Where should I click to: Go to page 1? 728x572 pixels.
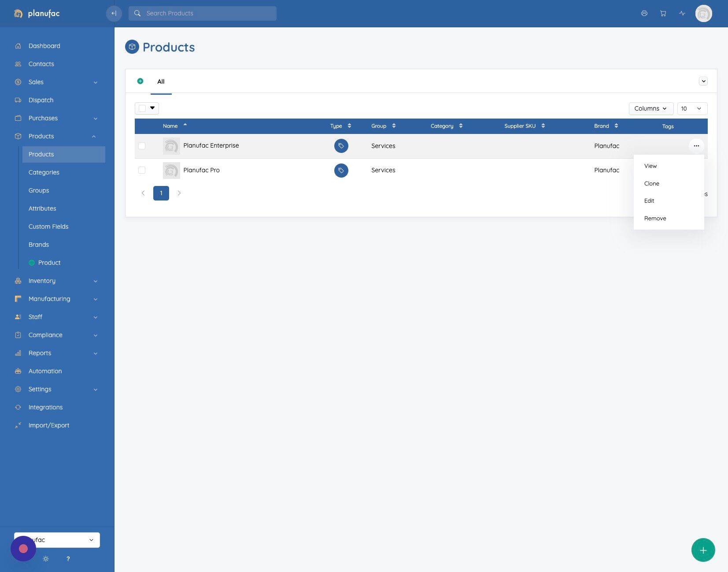tap(161, 193)
